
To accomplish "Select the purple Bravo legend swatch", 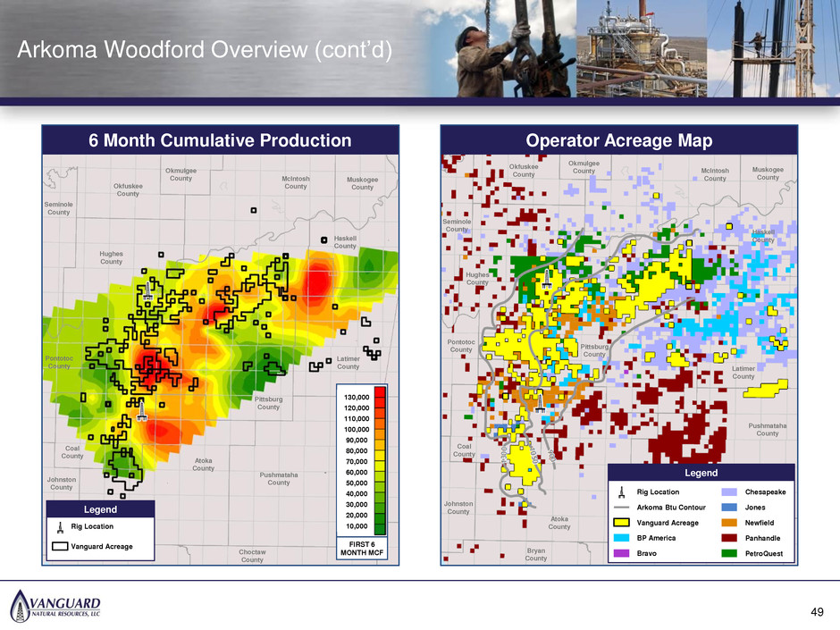I will tap(630, 554).
